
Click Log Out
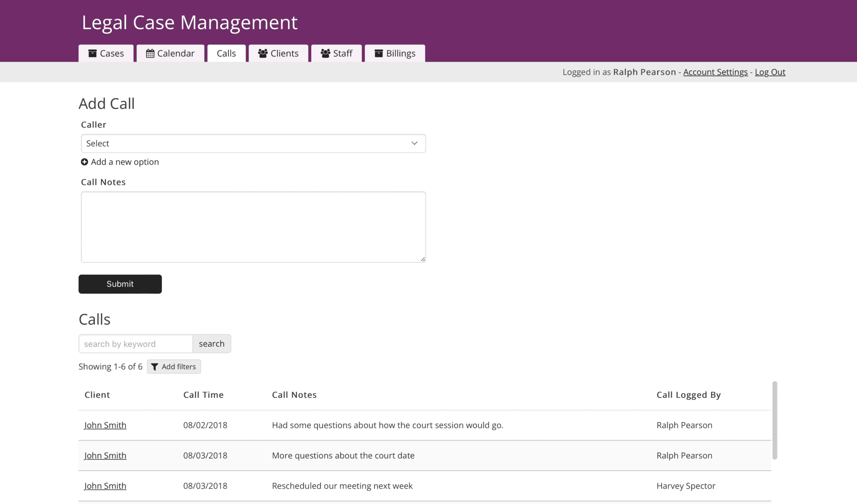coord(770,72)
